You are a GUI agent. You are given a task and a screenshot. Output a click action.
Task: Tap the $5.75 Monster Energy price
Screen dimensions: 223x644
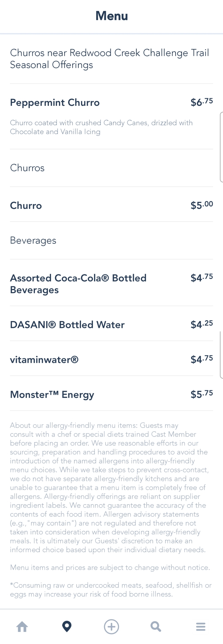coord(202,394)
